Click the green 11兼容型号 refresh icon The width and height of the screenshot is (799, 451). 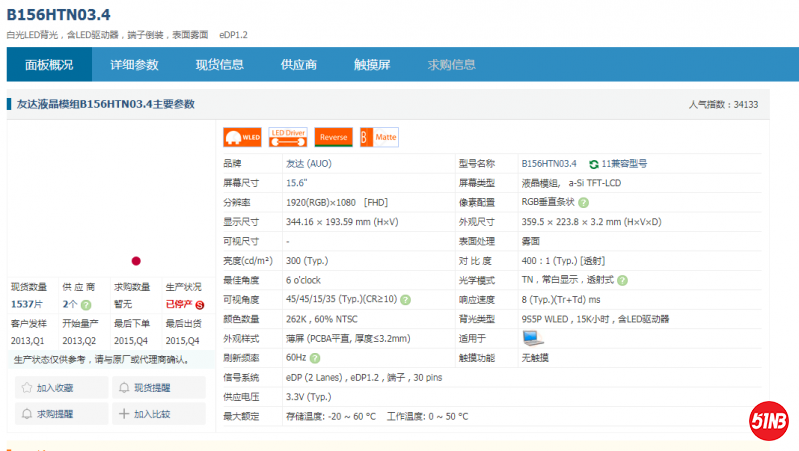(594, 163)
